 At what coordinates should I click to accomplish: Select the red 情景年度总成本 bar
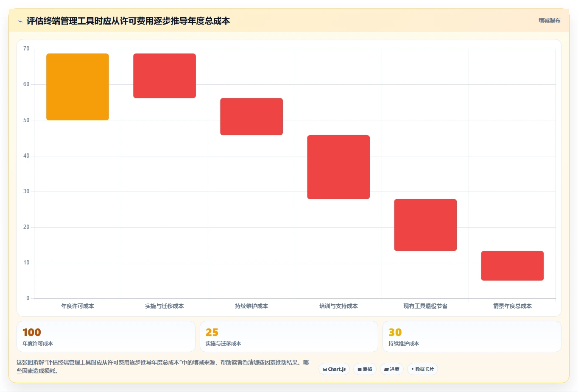512,266
